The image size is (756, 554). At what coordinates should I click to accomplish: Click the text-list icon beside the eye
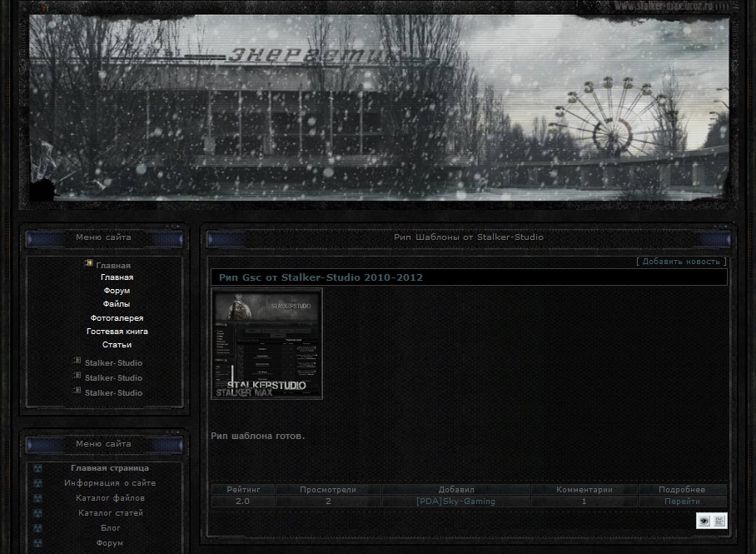click(x=719, y=521)
